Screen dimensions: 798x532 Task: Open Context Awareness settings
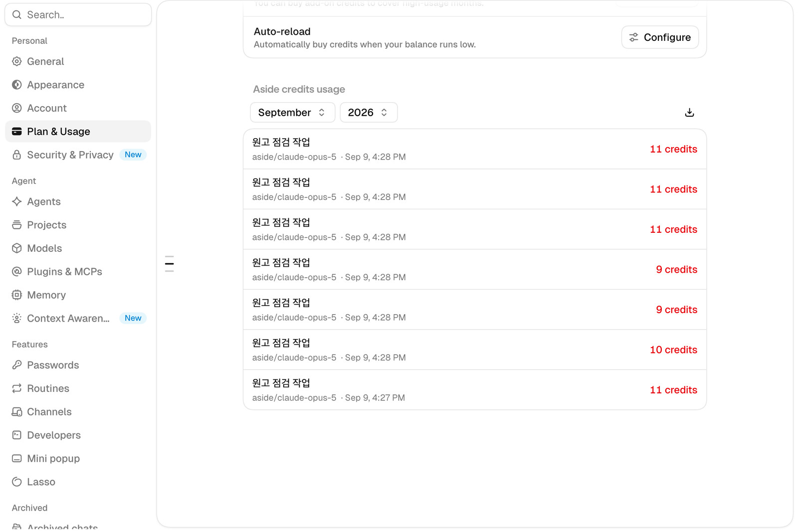click(78, 318)
